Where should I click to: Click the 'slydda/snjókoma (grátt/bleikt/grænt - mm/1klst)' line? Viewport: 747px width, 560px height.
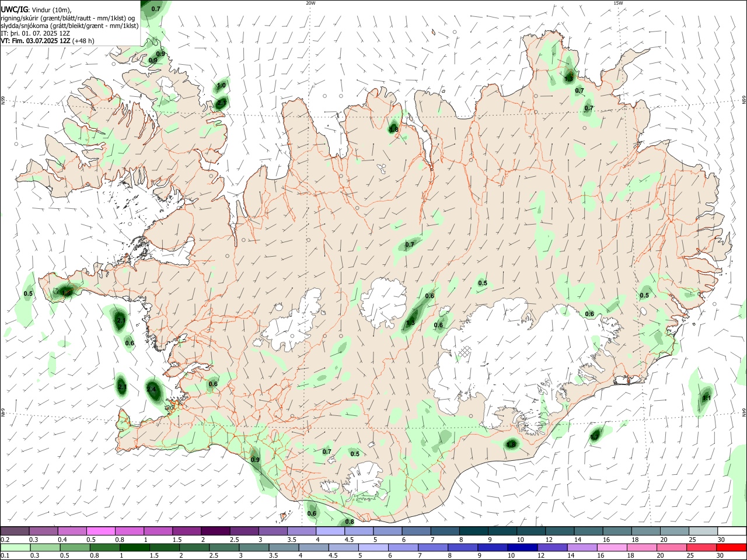tap(69, 25)
